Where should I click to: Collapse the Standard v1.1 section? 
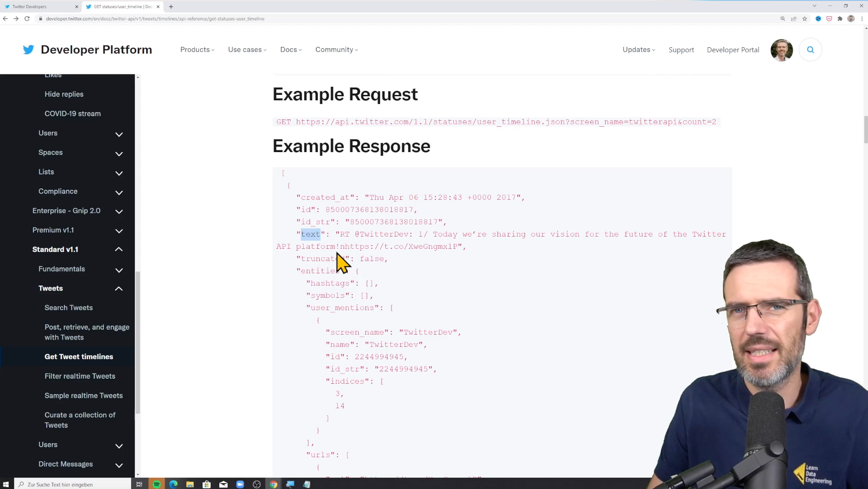point(119,249)
